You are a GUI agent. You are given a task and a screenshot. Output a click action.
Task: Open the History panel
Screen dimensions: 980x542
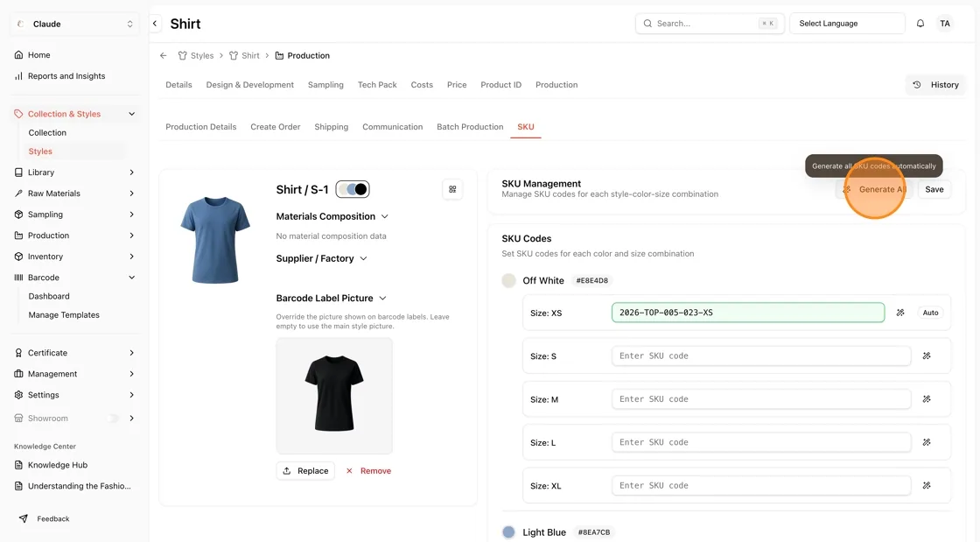pyautogui.click(x=935, y=85)
